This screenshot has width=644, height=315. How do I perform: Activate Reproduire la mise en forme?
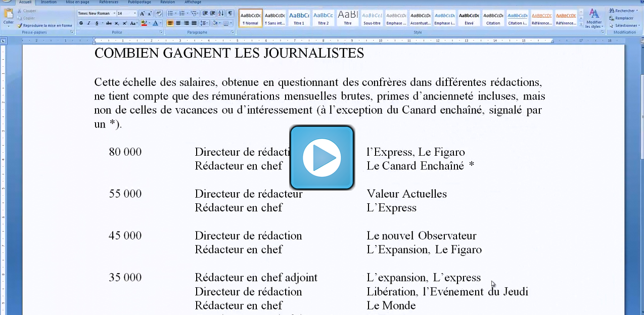pos(44,25)
